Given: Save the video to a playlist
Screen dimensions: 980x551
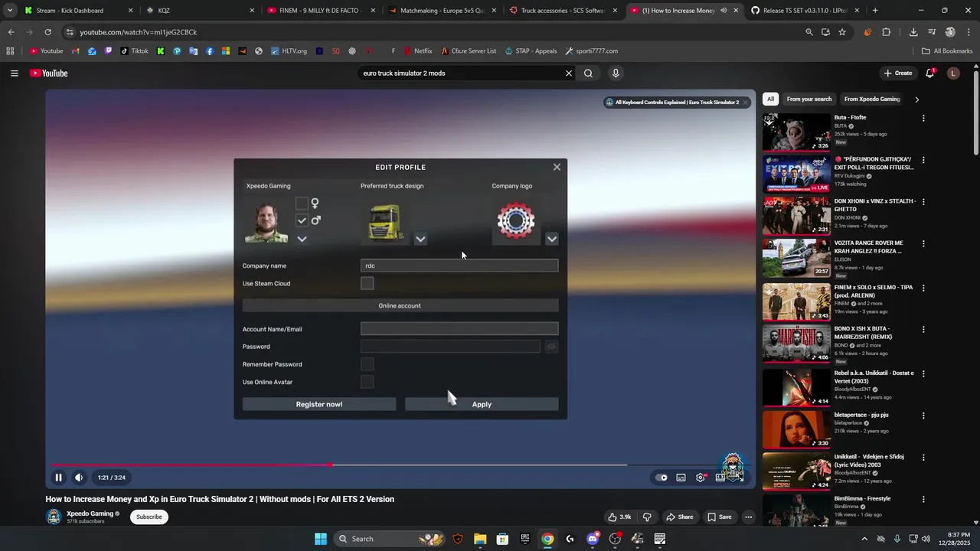Looking at the screenshot, I should coord(720,517).
